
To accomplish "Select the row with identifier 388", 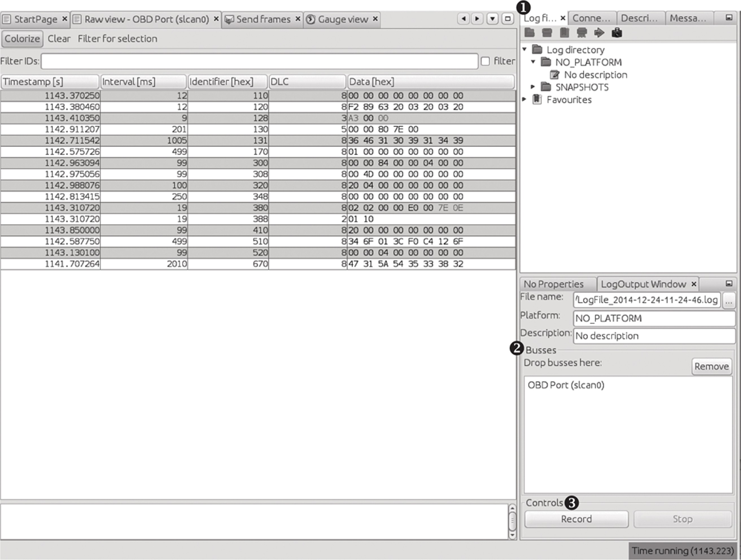I will (258, 219).
